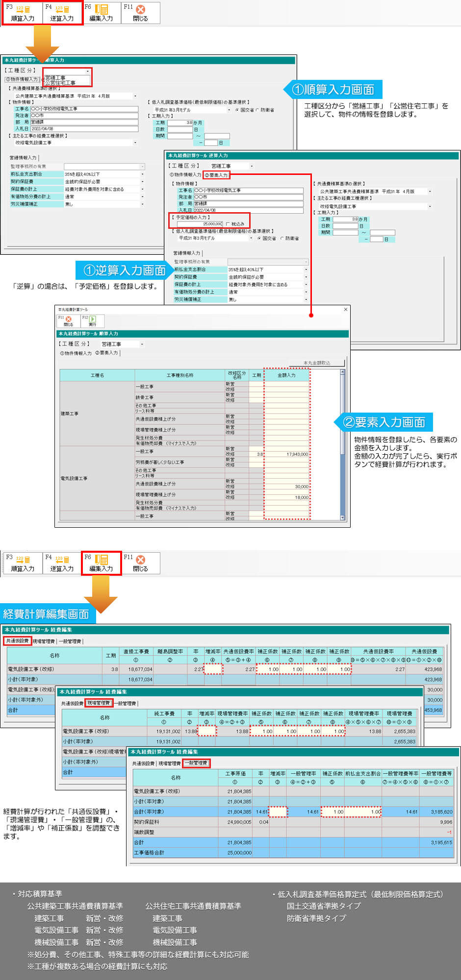Open the red-outlined 現場管理費 tab
Image resolution: width=461 pixels, height=980 pixels.
[x=99, y=703]
